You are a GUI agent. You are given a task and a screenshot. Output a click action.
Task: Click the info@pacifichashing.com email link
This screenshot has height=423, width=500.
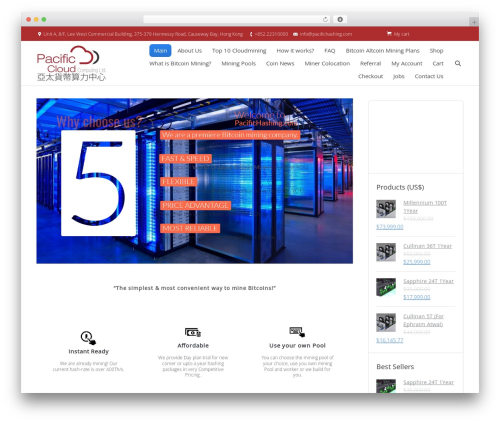(x=326, y=34)
